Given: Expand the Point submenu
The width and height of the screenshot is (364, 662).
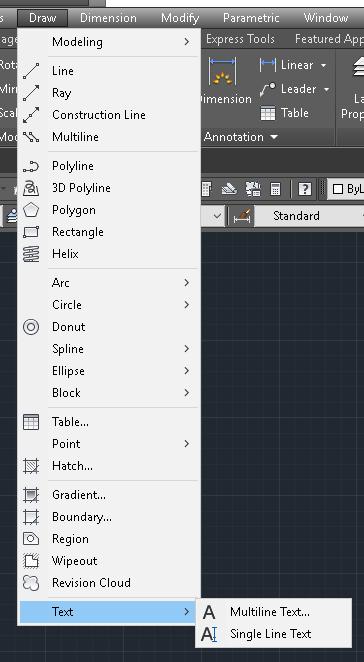Looking at the screenshot, I should click(x=109, y=444).
